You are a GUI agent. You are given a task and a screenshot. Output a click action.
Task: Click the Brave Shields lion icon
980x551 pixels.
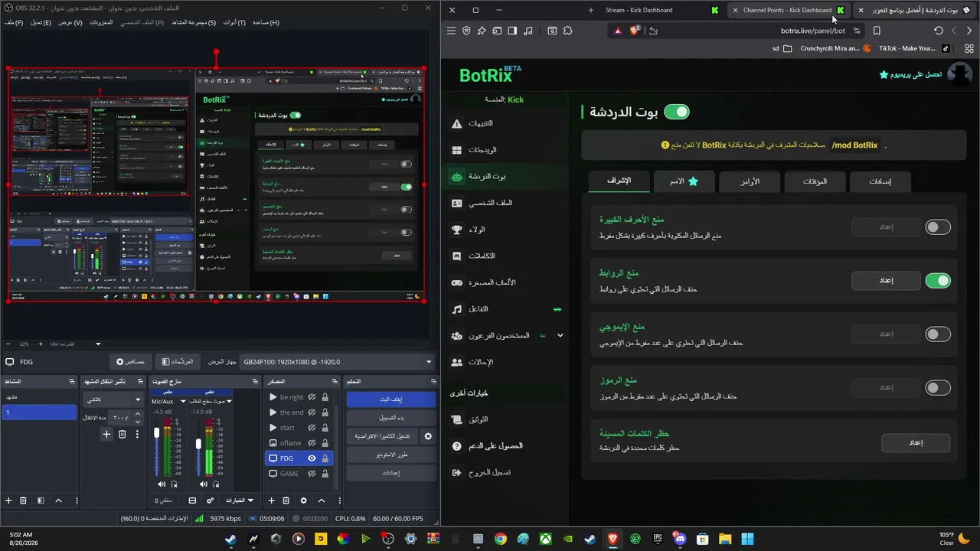click(x=635, y=31)
